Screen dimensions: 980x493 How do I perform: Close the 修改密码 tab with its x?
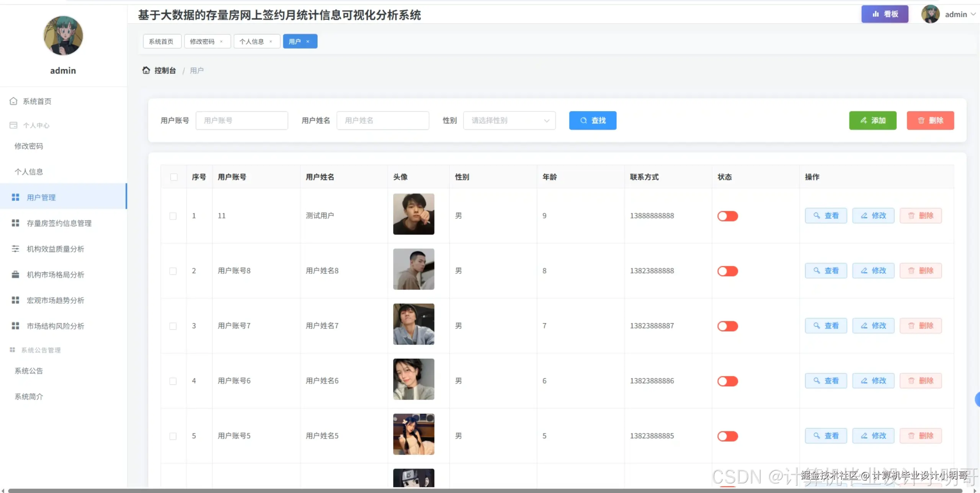point(221,42)
